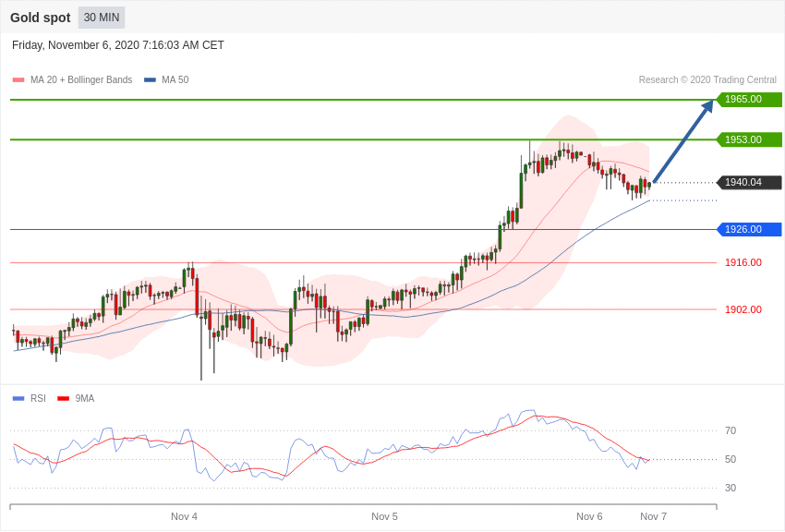Click the 'Nov 5' date axis label
This screenshot has width=785, height=532.
(x=384, y=516)
